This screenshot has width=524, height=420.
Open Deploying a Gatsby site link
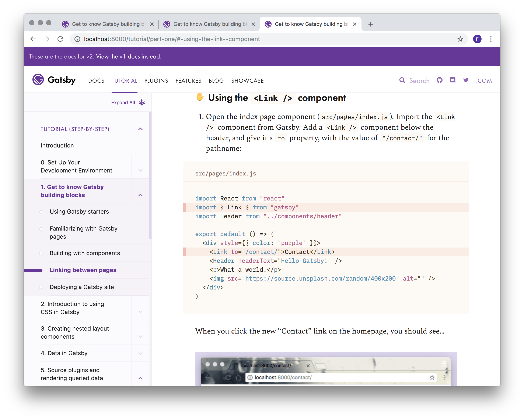coord(82,287)
